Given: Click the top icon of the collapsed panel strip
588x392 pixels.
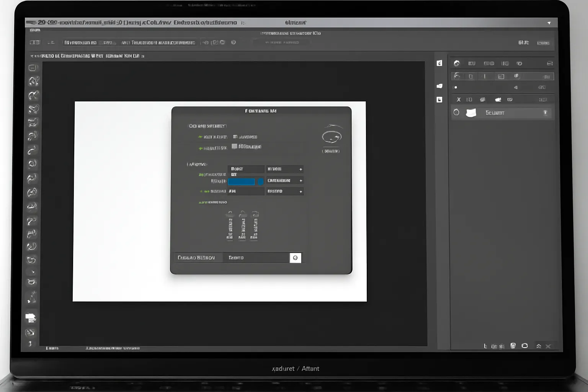Looking at the screenshot, I should coord(439,63).
